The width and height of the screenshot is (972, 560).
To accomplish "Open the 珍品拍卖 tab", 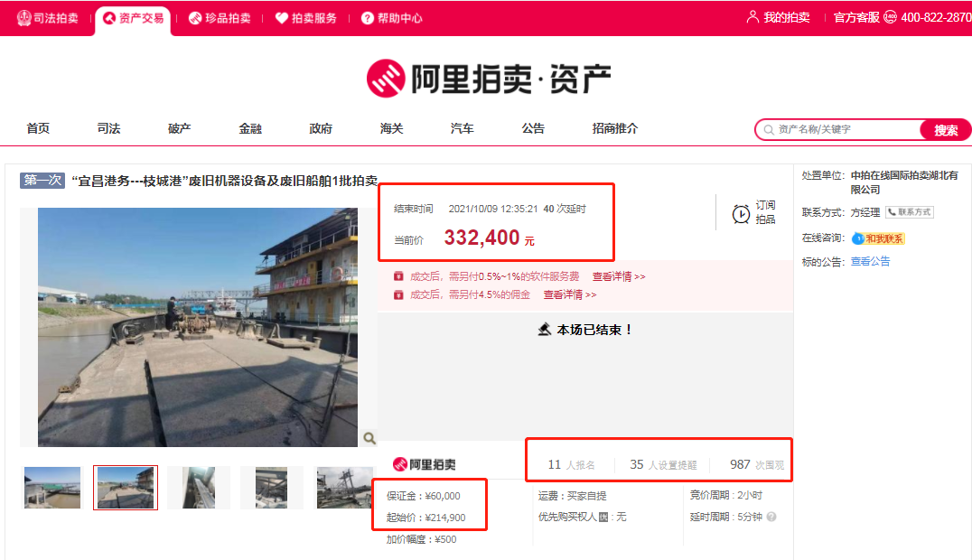I will [220, 18].
